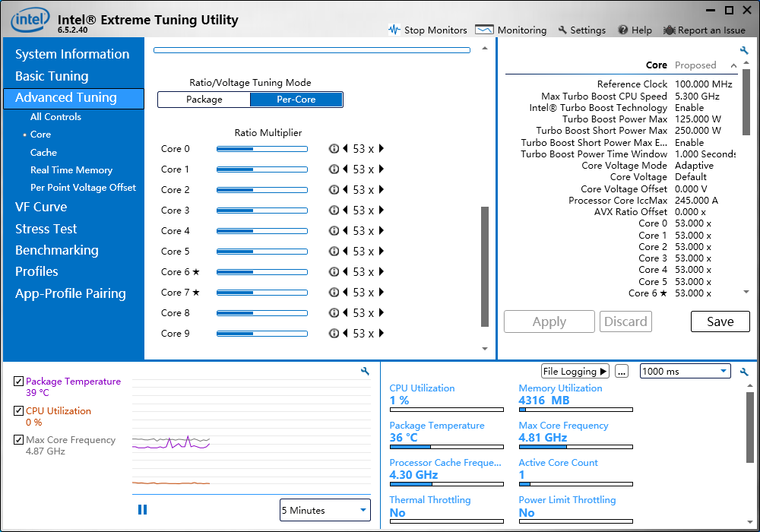Click the Report an Issue bug icon

tap(669, 30)
